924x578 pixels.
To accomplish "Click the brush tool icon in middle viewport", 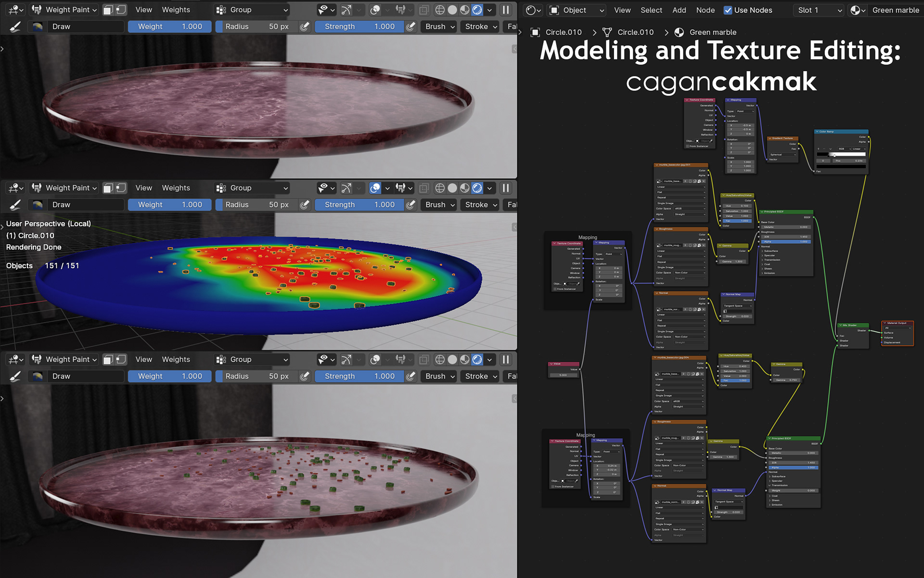I will point(15,205).
